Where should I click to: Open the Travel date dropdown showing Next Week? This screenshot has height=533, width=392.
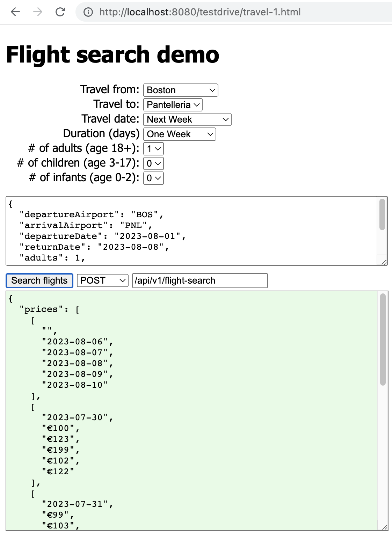tap(187, 119)
